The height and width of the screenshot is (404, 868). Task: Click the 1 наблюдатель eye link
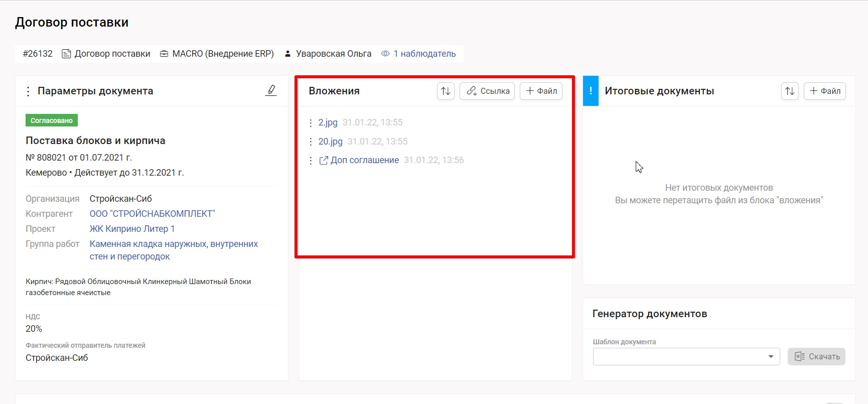coord(418,54)
